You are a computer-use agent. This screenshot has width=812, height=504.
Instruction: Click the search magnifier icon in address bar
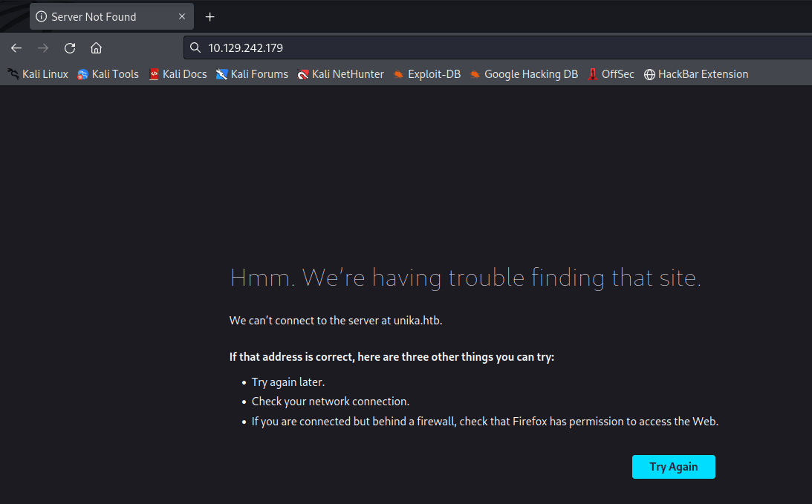point(195,48)
